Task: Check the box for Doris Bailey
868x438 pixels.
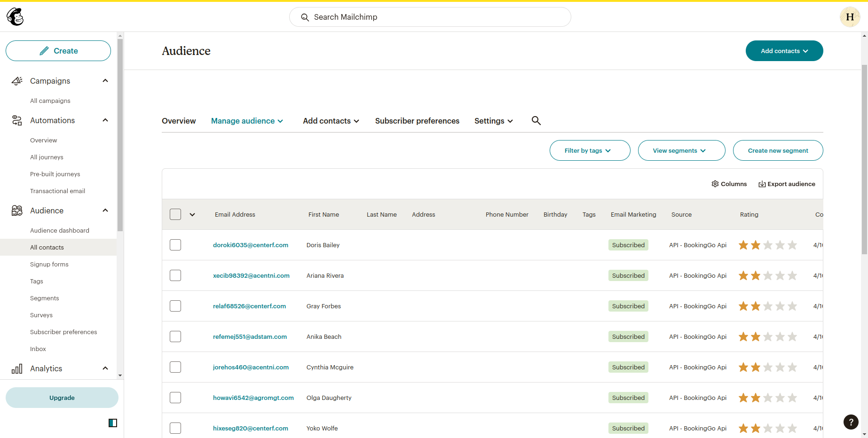Action: pyautogui.click(x=175, y=245)
